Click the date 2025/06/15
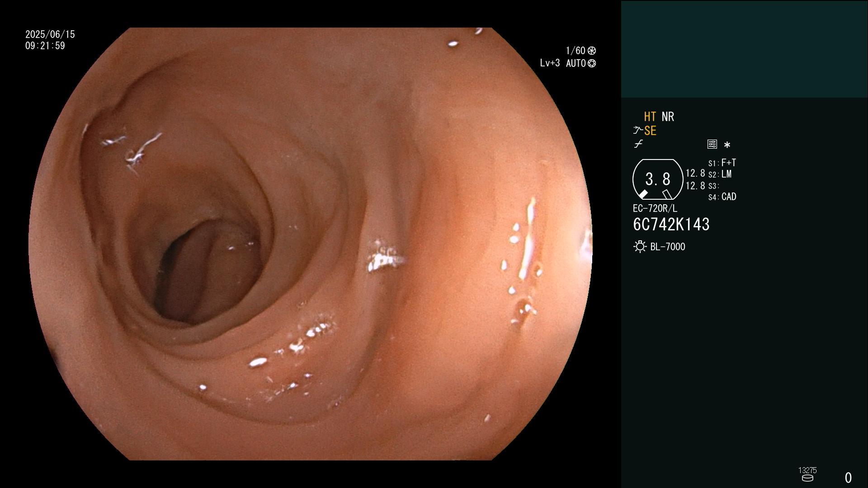The height and width of the screenshot is (488, 868). click(x=50, y=34)
